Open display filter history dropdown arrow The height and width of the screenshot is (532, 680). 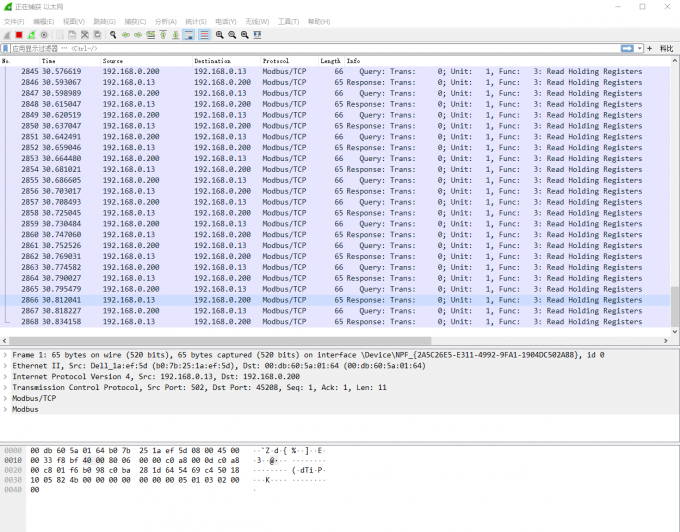[640, 49]
